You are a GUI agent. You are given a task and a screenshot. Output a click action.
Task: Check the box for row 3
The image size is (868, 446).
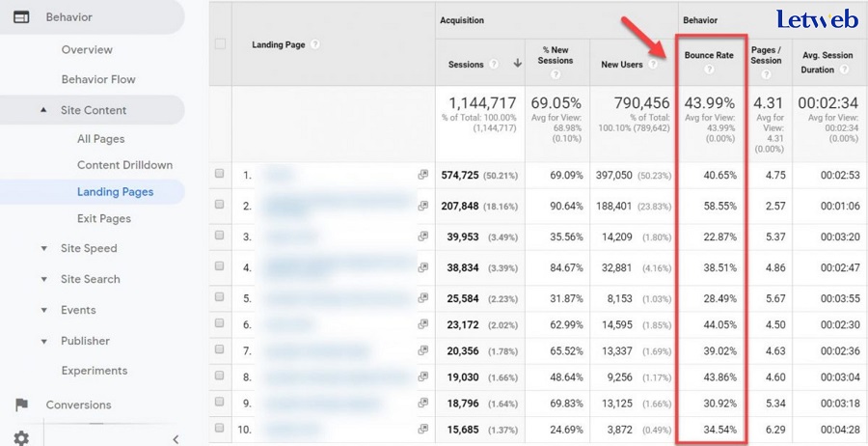coord(220,236)
